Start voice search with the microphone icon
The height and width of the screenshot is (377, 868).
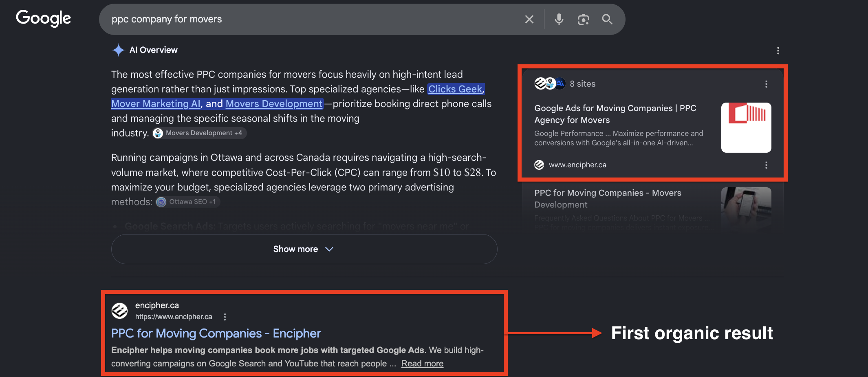559,19
